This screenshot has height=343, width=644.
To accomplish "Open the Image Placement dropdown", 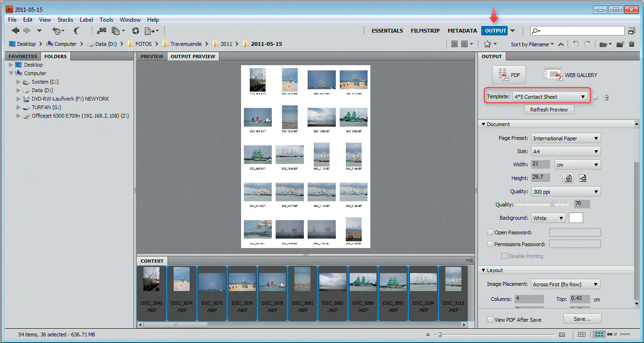I will [x=566, y=284].
